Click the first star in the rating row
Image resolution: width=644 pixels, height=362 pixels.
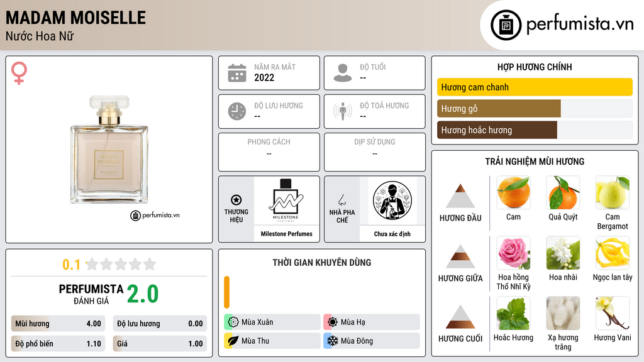click(x=92, y=264)
